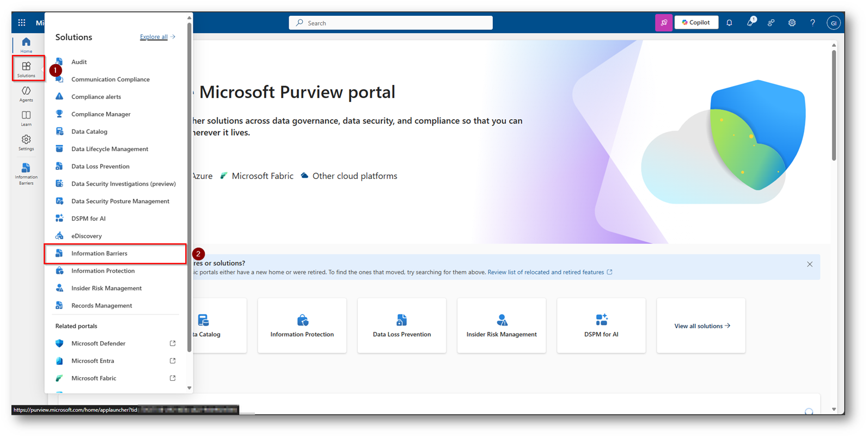Open the megaphone icon with badge
This screenshot has width=868, height=438.
(x=750, y=23)
